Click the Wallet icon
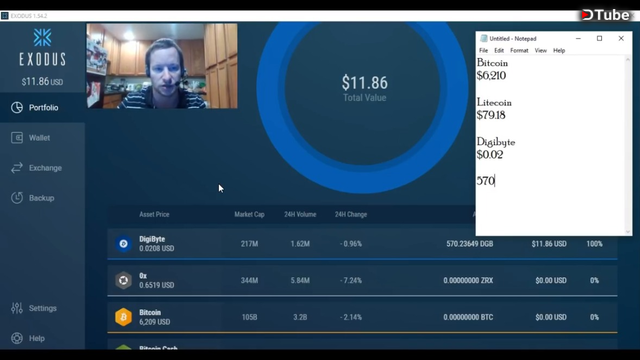Screen dimensions: 640x360 tap(17, 138)
